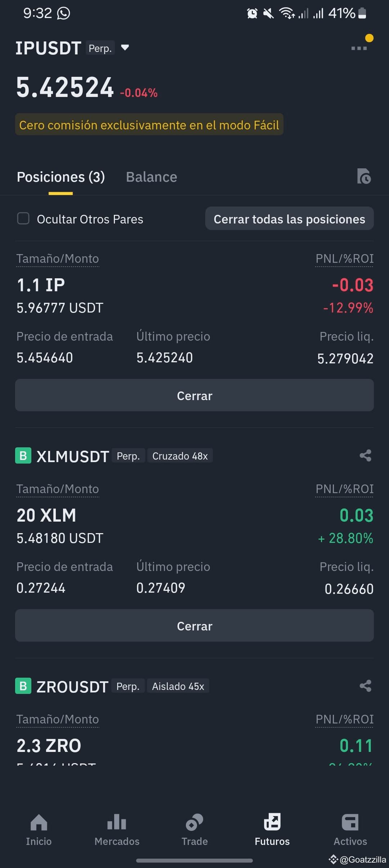This screenshot has width=389, height=868.
Task: Tap the Aislado 45x margin mode tag
Action: click(178, 686)
